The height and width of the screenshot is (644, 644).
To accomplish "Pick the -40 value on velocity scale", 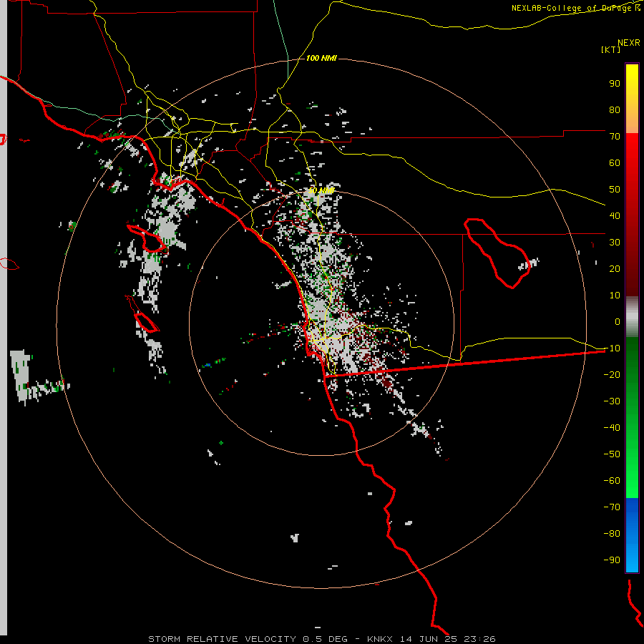I will [x=612, y=428].
